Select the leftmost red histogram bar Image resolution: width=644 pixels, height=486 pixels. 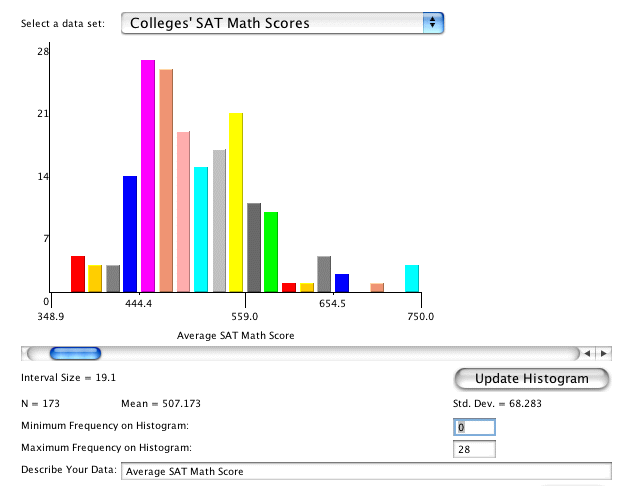coord(78,274)
